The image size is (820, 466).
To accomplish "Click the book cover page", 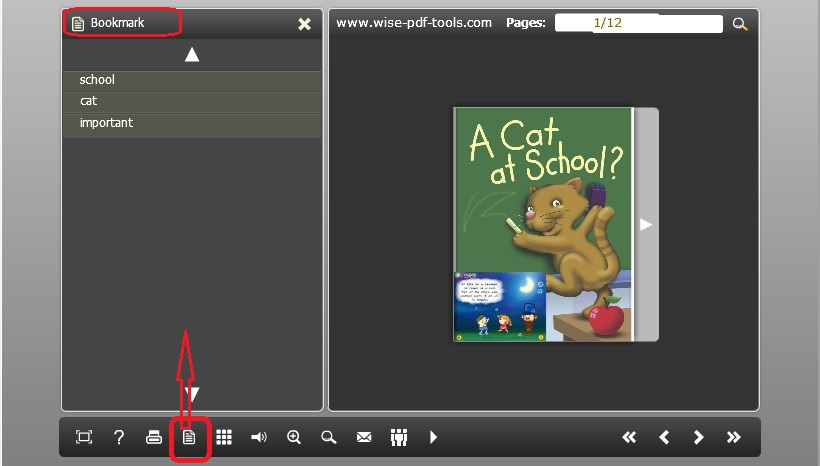I will (x=543, y=224).
